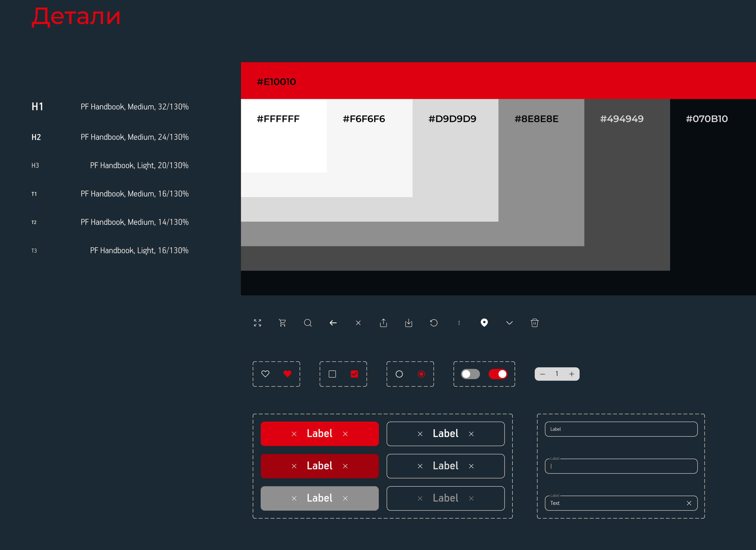Screen dimensions: 756x550
Task: Clear the Text input using X
Action: pos(689,503)
